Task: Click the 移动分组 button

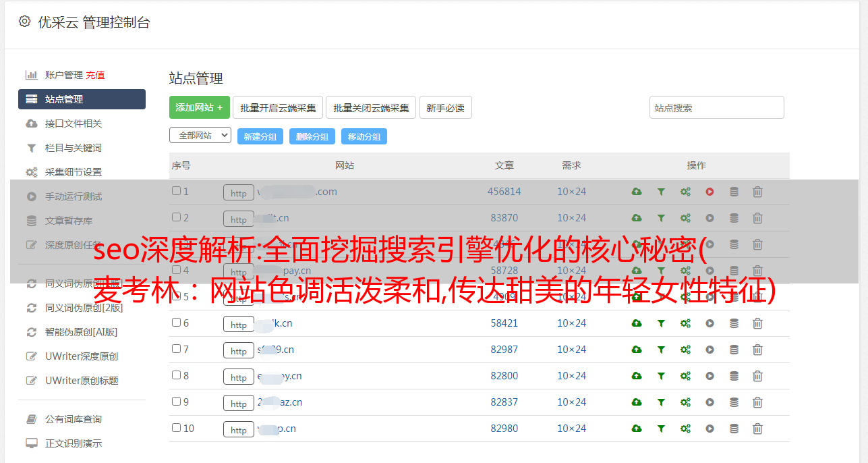Action: (x=364, y=136)
